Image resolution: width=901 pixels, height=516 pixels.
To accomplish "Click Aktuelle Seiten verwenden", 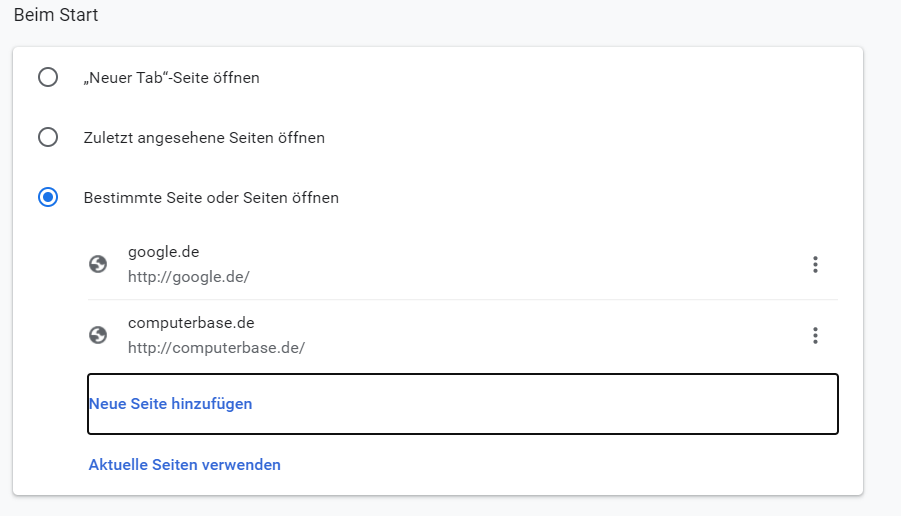I will tap(185, 464).
